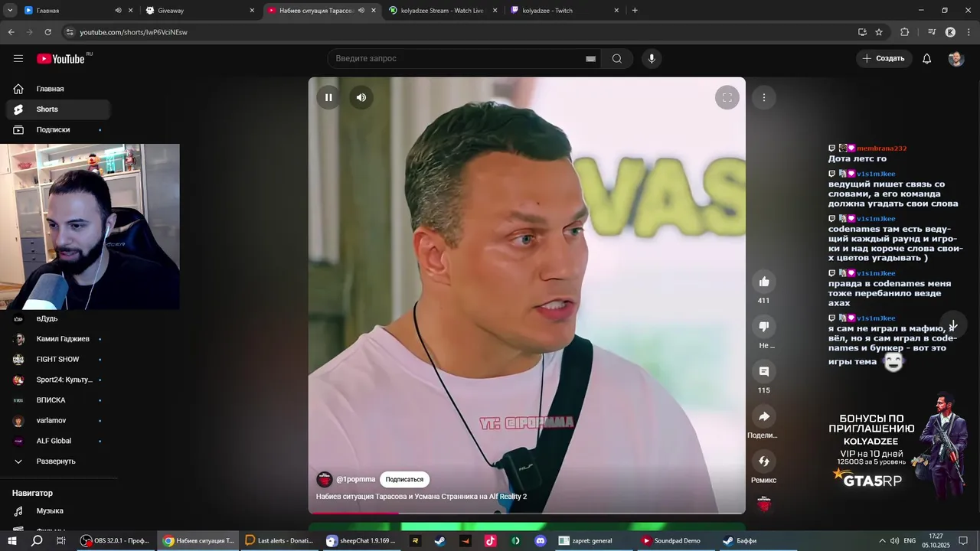This screenshot has height=551, width=980.
Task: Like the Short with 411 likes
Action: pos(763,282)
